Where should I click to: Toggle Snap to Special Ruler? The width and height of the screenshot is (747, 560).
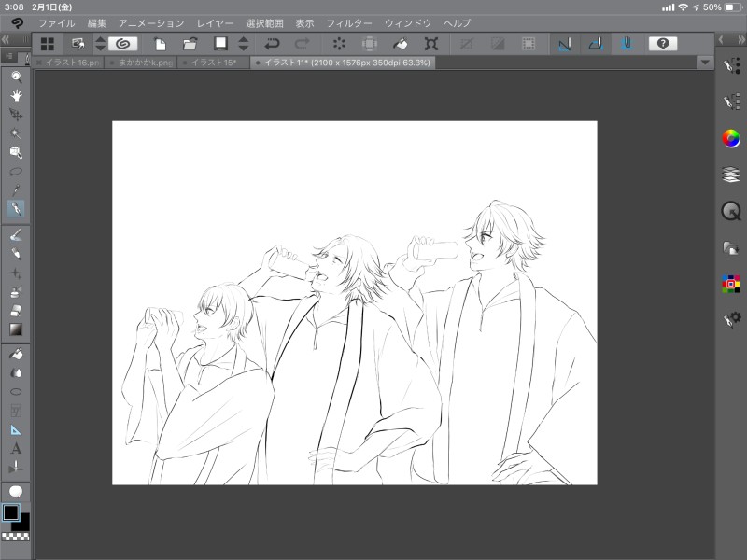[x=596, y=44]
